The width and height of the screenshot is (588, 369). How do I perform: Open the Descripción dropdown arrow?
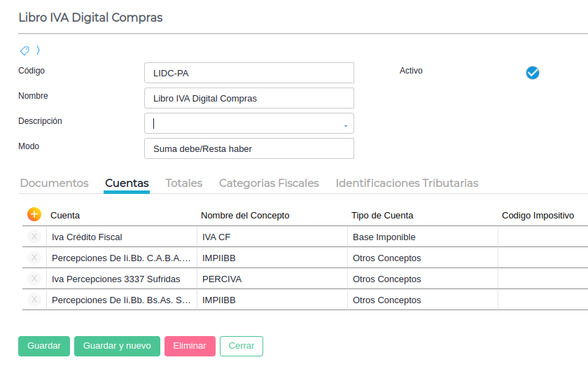346,125
